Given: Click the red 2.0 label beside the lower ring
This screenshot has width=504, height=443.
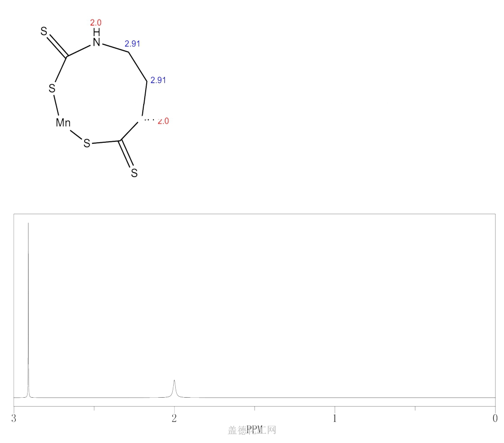Looking at the screenshot, I should coord(163,121).
